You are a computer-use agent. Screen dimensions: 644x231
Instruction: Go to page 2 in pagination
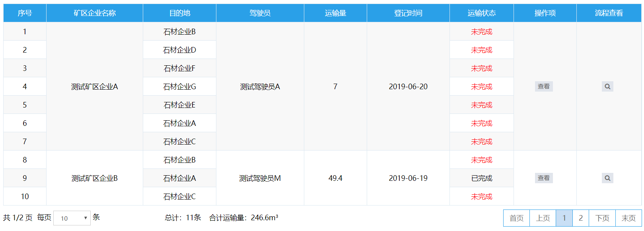(x=581, y=218)
